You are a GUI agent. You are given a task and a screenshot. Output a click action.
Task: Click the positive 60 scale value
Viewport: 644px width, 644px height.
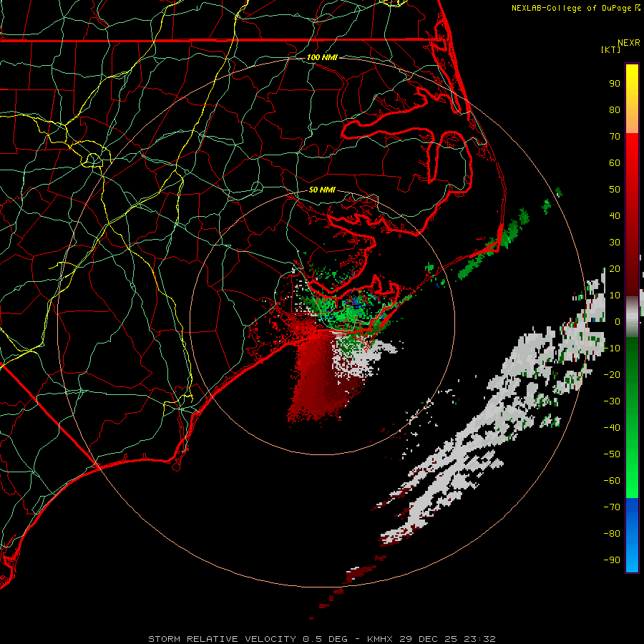(615, 163)
